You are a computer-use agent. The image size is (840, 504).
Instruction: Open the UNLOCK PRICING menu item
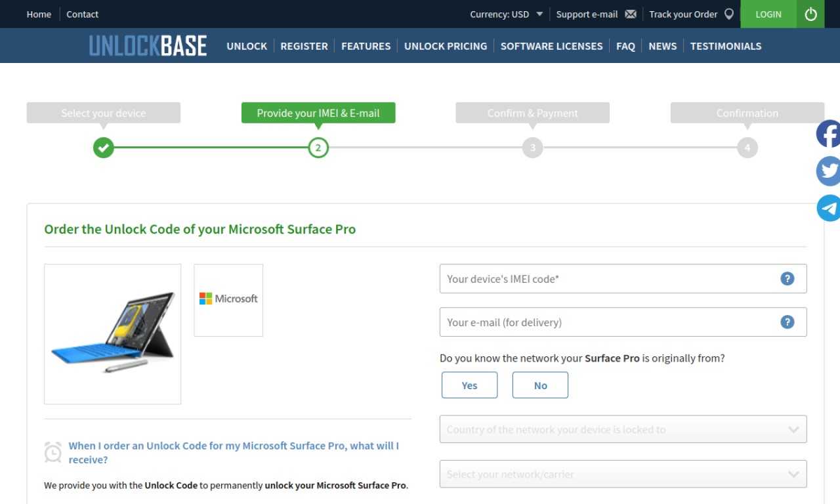(x=446, y=46)
